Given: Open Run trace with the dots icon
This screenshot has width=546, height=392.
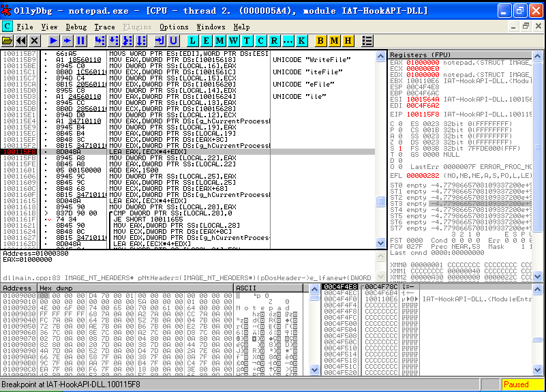Looking at the screenshot, I should click(288, 41).
